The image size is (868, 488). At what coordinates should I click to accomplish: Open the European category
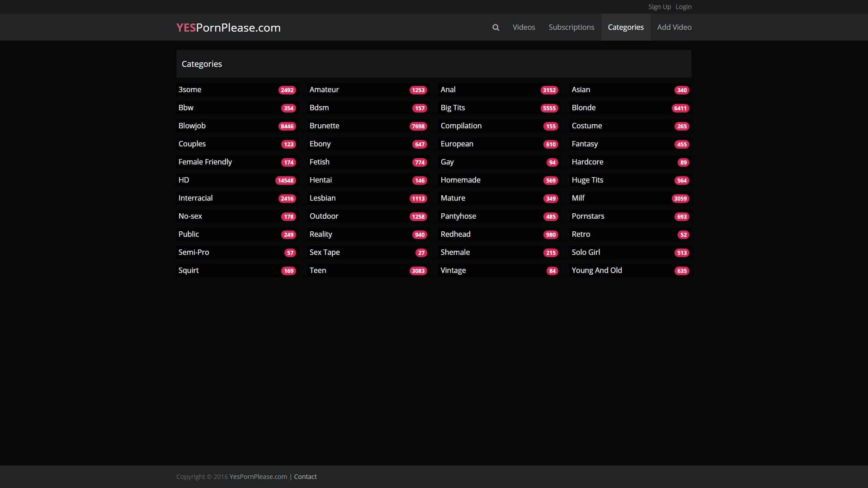[457, 144]
